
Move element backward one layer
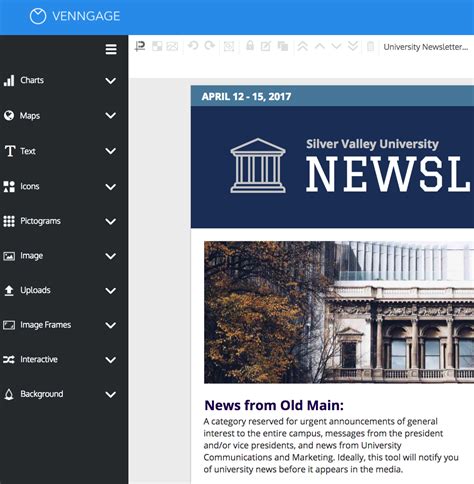[336, 46]
